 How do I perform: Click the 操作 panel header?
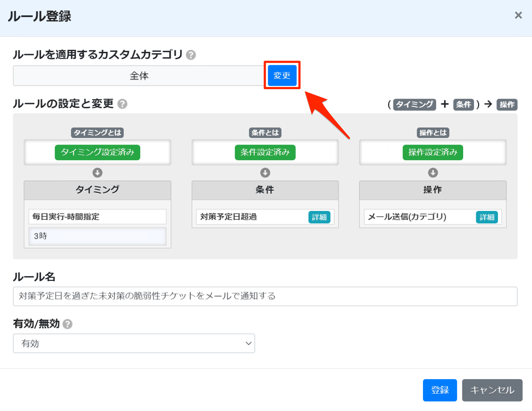[x=433, y=190]
